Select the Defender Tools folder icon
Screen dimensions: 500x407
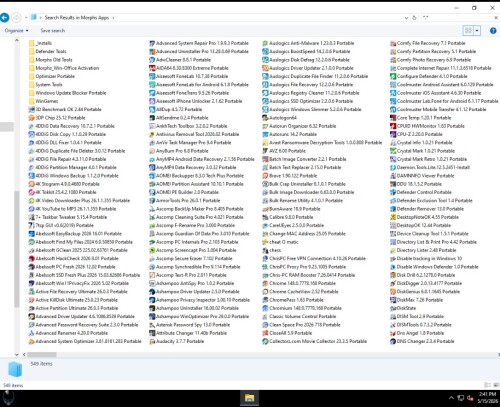pyautogui.click(x=32, y=51)
